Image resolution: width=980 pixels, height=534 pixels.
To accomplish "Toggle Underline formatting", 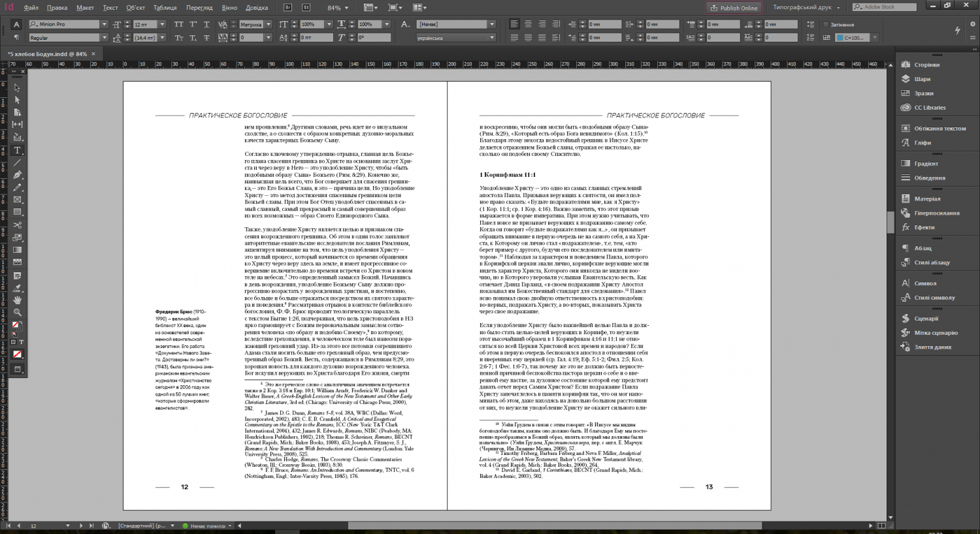I will click(207, 24).
